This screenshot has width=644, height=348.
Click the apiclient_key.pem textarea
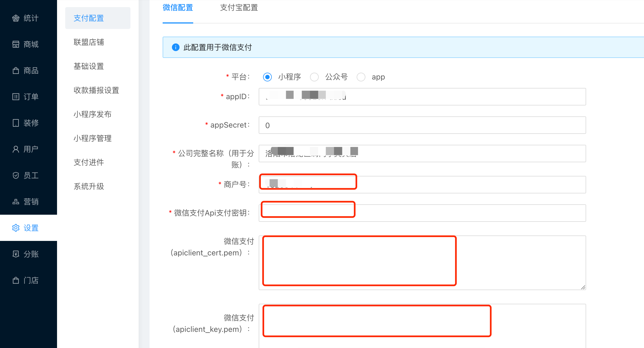click(422, 326)
